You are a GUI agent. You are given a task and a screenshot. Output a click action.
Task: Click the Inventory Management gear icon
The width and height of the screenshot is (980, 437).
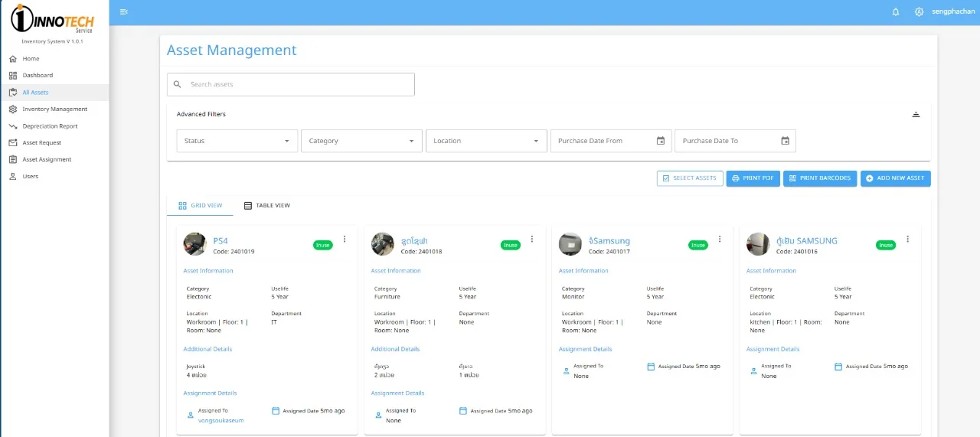tap(13, 109)
